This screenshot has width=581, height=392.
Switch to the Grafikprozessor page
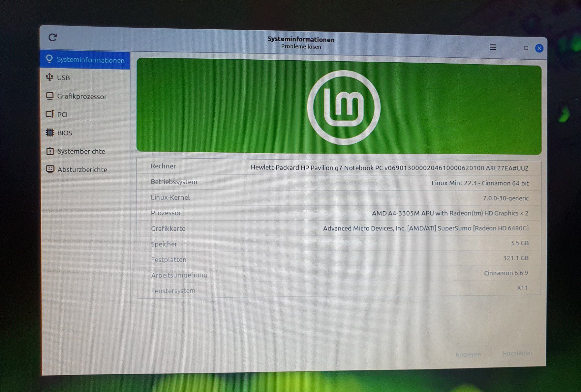(x=86, y=96)
